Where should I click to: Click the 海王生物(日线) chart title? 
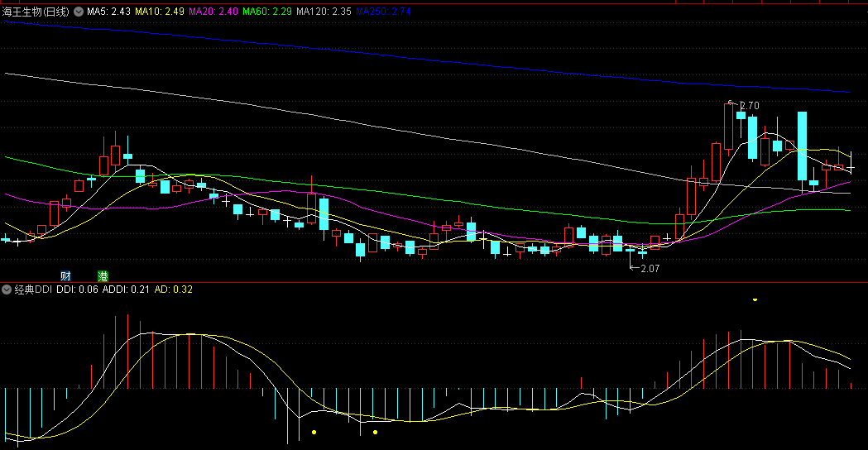coord(36,12)
